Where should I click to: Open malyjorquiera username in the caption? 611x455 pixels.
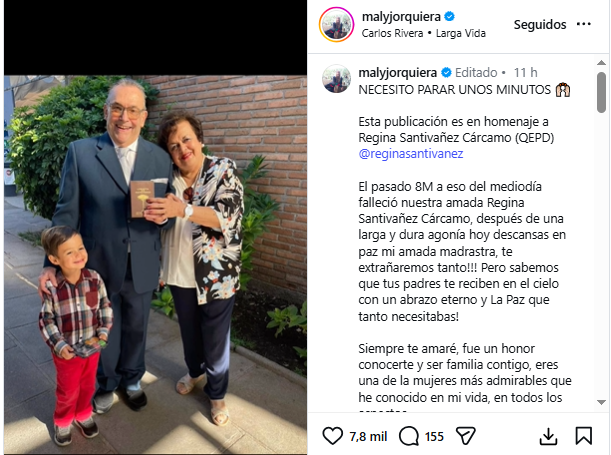click(397, 72)
